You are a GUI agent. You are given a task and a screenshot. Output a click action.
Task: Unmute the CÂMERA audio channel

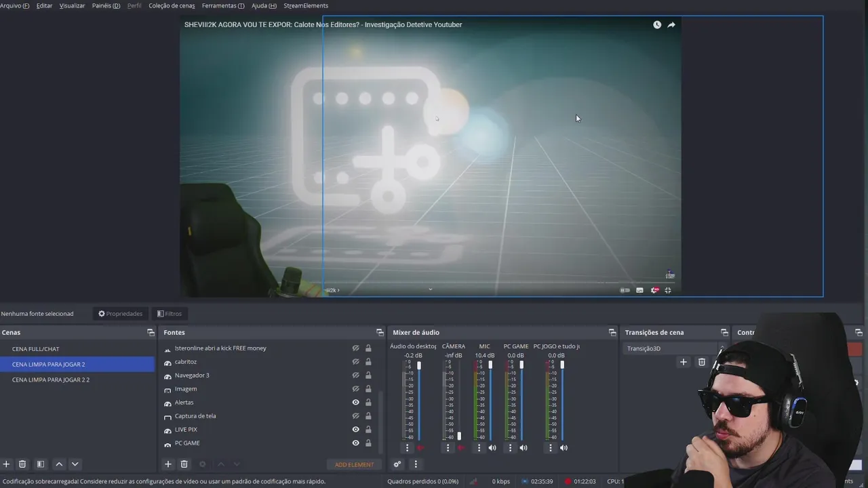pos(461,448)
